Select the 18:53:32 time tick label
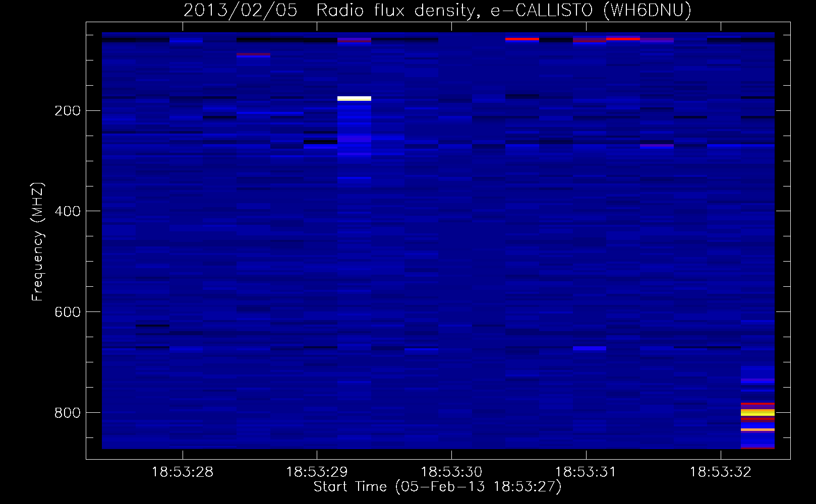Screen dimensions: 816x504 721,472
